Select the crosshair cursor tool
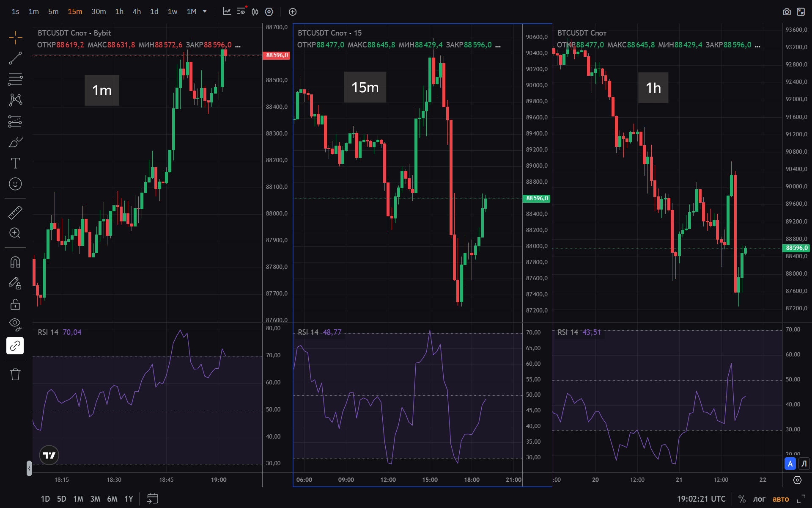This screenshot has width=812, height=508. point(15,37)
